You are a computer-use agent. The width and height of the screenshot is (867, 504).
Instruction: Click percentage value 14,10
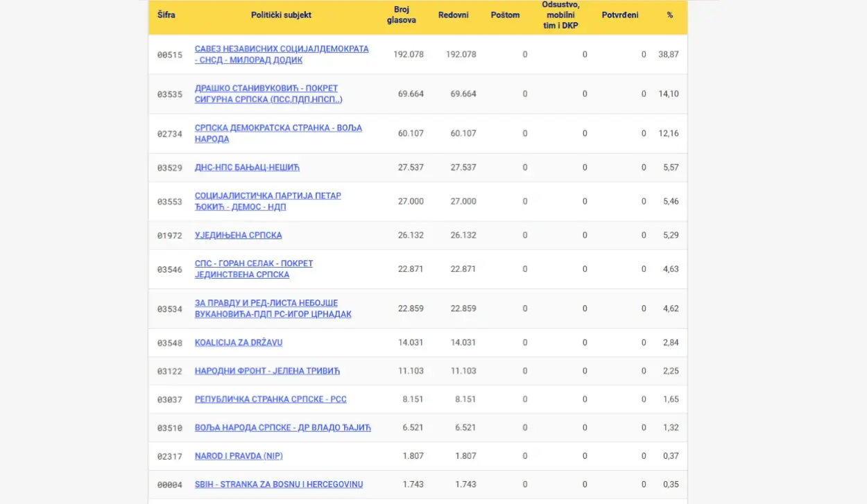tap(669, 94)
